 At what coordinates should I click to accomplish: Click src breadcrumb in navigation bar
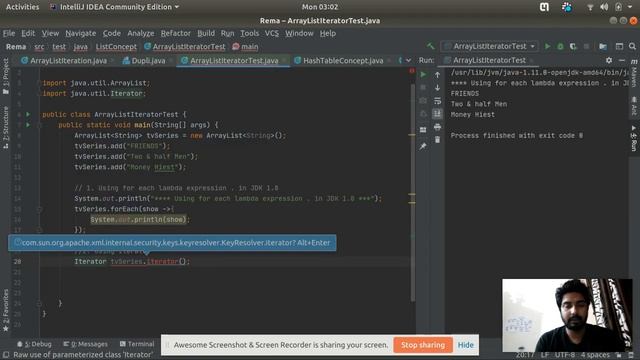tap(39, 47)
